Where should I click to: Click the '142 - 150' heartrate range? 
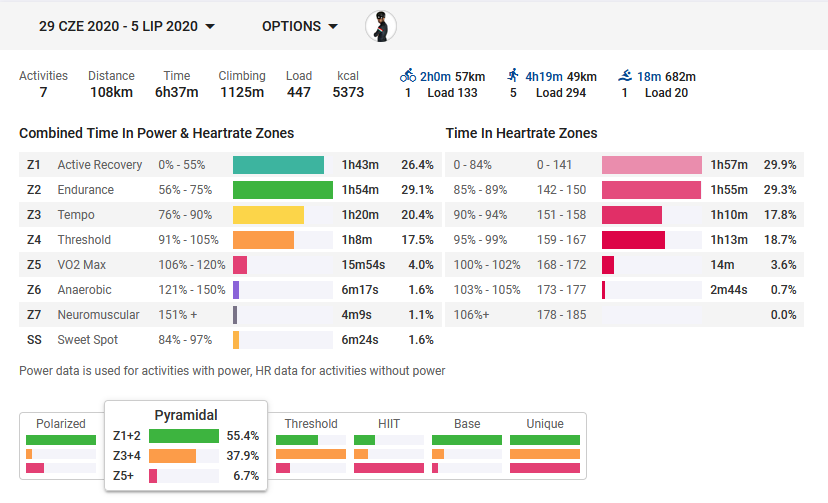tap(561, 190)
